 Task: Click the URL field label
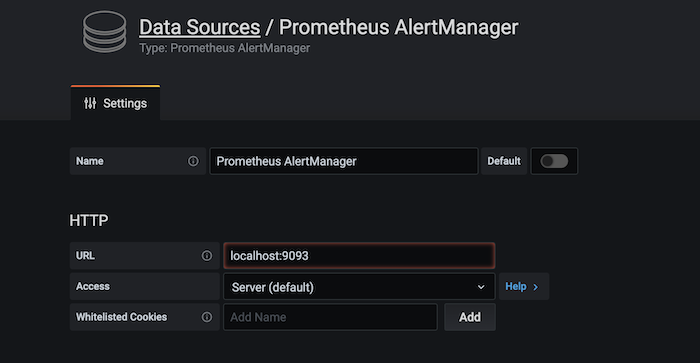(85, 255)
